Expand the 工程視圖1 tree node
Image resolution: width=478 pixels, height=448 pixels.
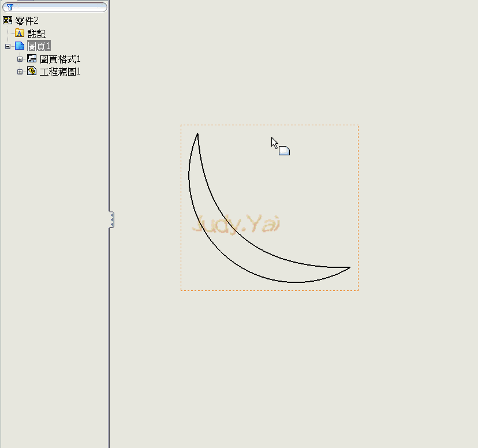click(x=20, y=71)
